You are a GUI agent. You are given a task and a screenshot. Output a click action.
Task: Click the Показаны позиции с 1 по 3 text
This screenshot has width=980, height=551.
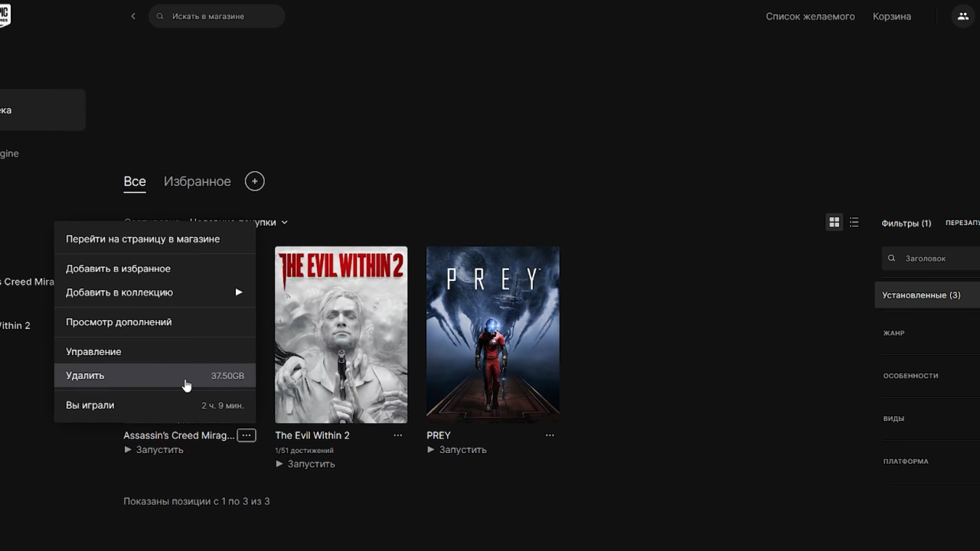tap(197, 501)
